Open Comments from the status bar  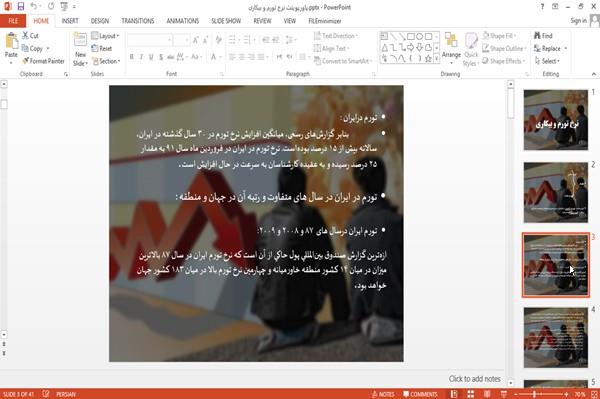click(x=420, y=394)
